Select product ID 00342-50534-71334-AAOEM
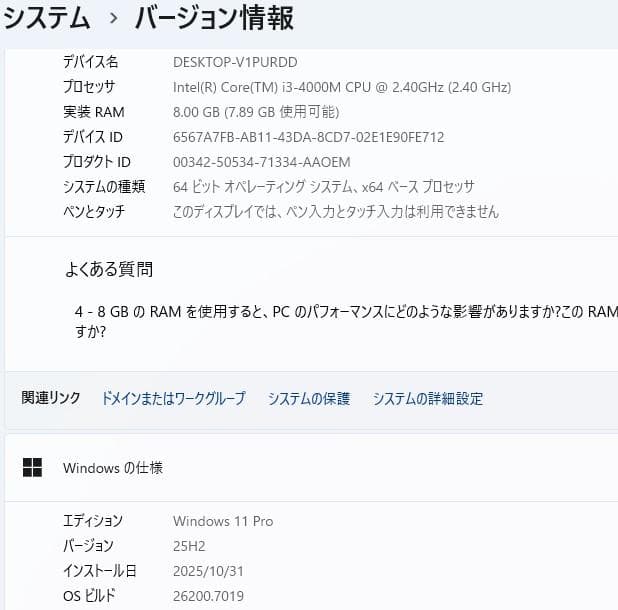 point(262,162)
